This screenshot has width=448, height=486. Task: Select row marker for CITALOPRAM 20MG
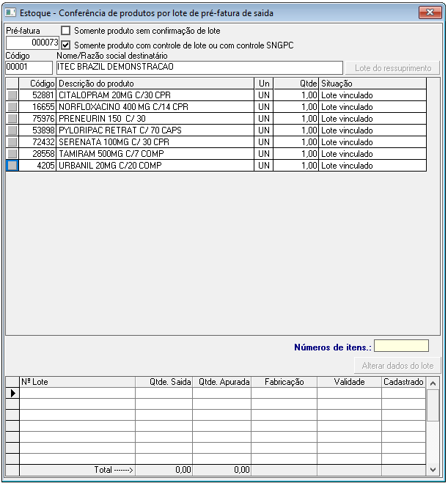12,95
